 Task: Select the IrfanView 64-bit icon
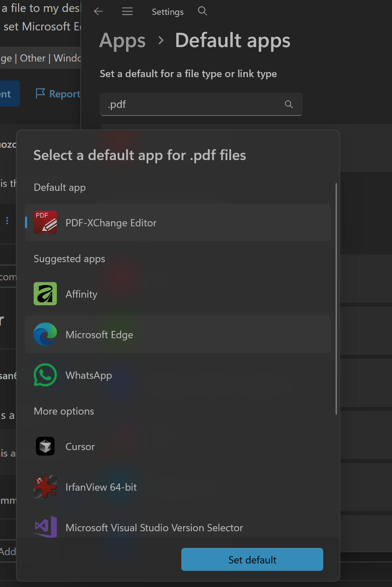45,487
